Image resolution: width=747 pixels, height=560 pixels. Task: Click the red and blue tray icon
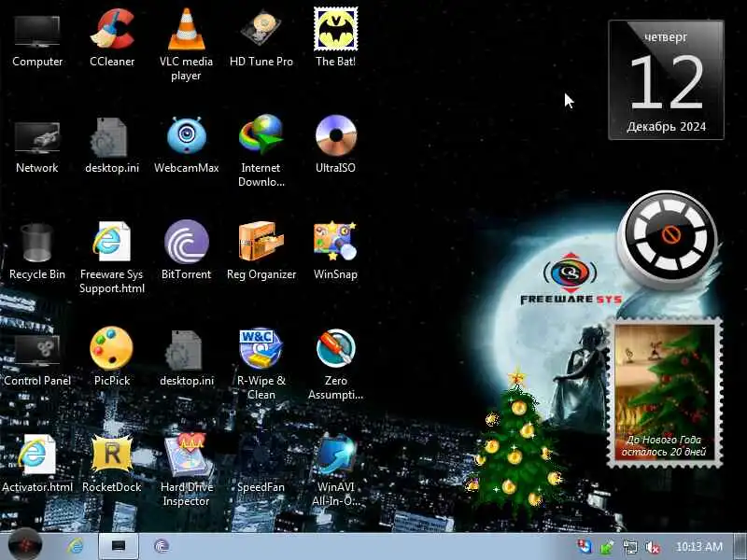point(585,546)
